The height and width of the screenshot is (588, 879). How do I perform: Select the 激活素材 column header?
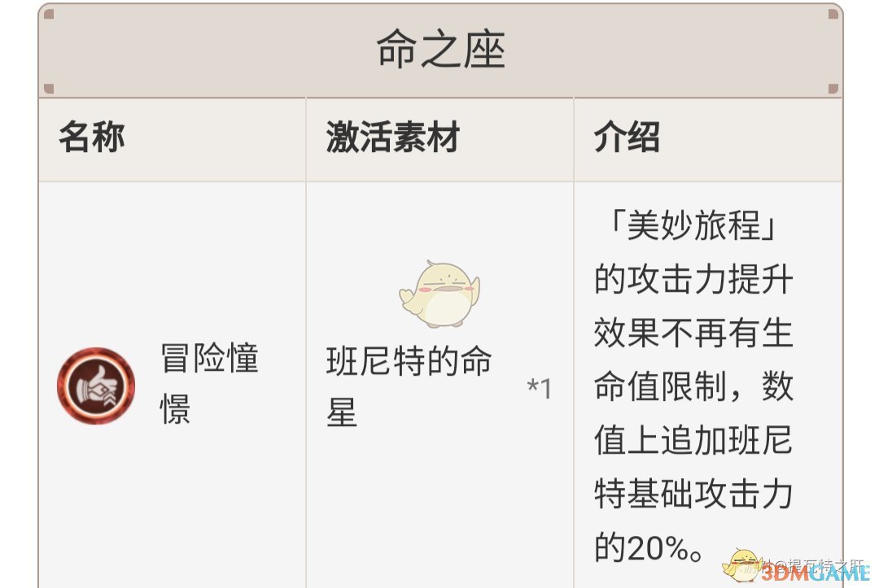(x=393, y=138)
